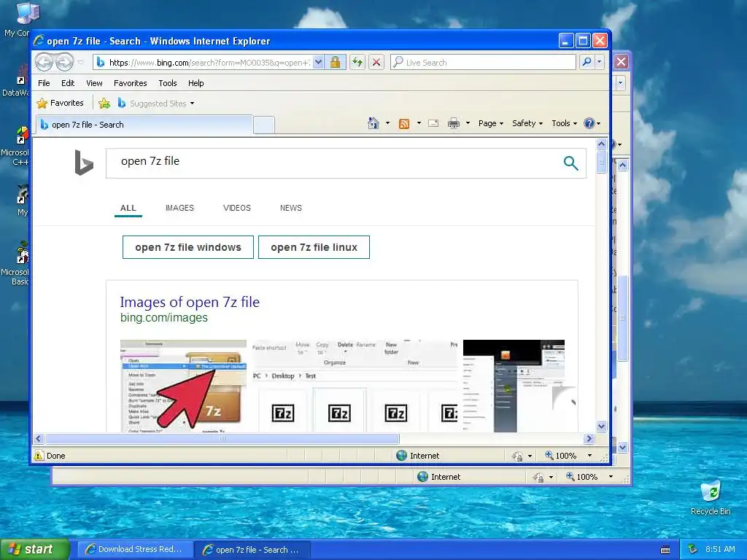This screenshot has height=560, width=747.
Task: Switch to the NEWS tab
Action: click(290, 208)
